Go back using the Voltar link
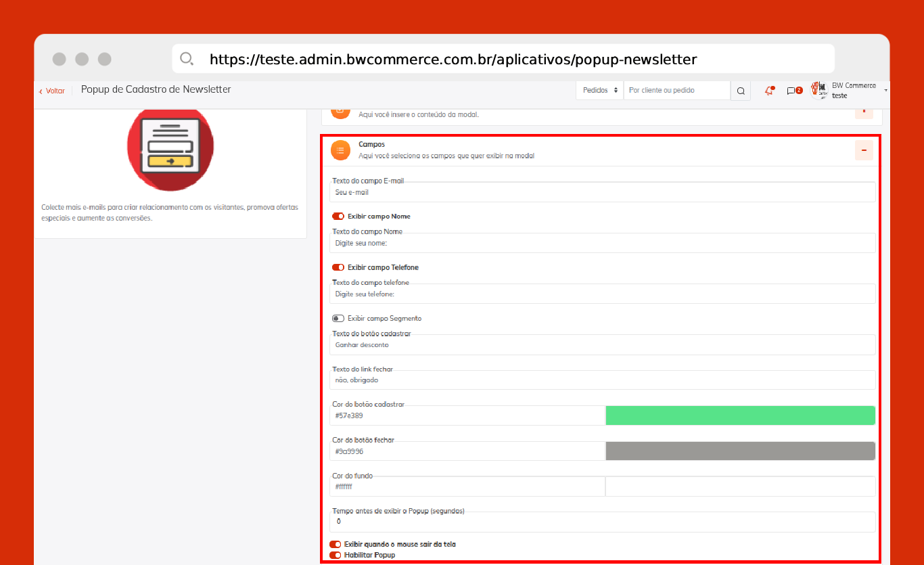 click(x=52, y=91)
